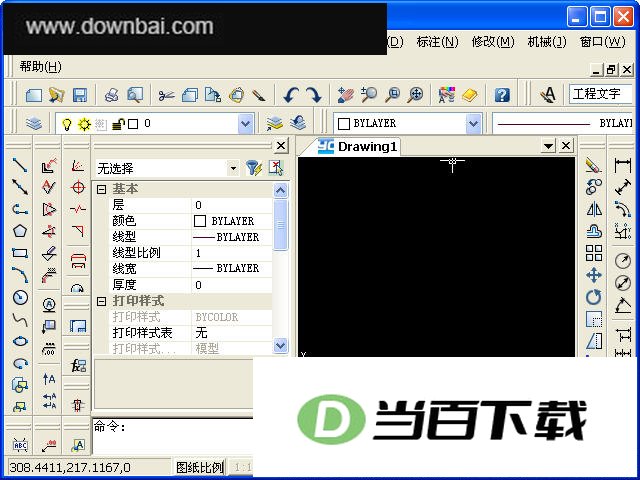
Task: Select the Rectangle tool
Action: click(x=20, y=253)
